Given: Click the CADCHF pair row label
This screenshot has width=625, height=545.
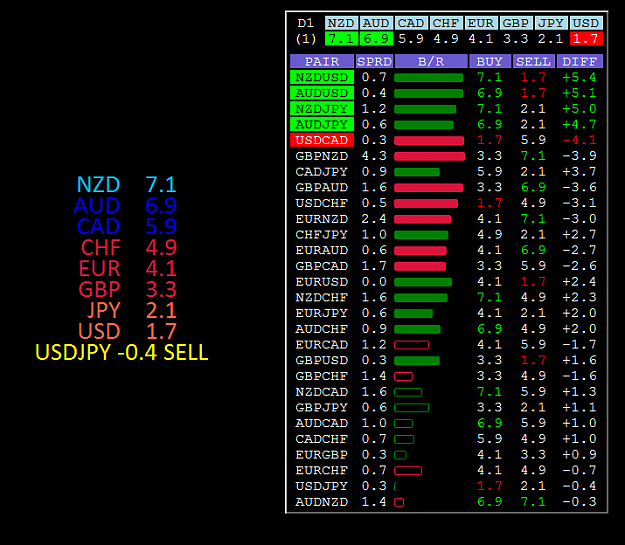Looking at the screenshot, I should 322,439.
